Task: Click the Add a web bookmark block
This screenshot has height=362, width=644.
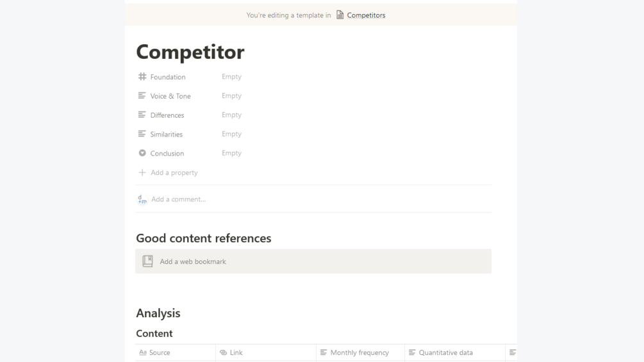Action: coord(313,261)
